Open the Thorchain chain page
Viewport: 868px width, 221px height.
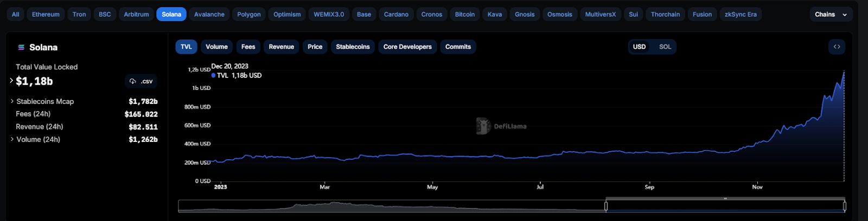666,15
